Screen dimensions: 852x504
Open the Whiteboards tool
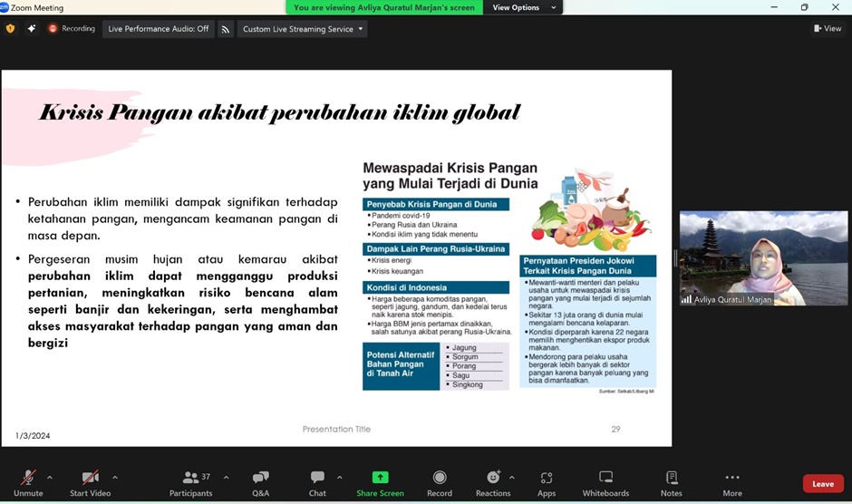[605, 483]
